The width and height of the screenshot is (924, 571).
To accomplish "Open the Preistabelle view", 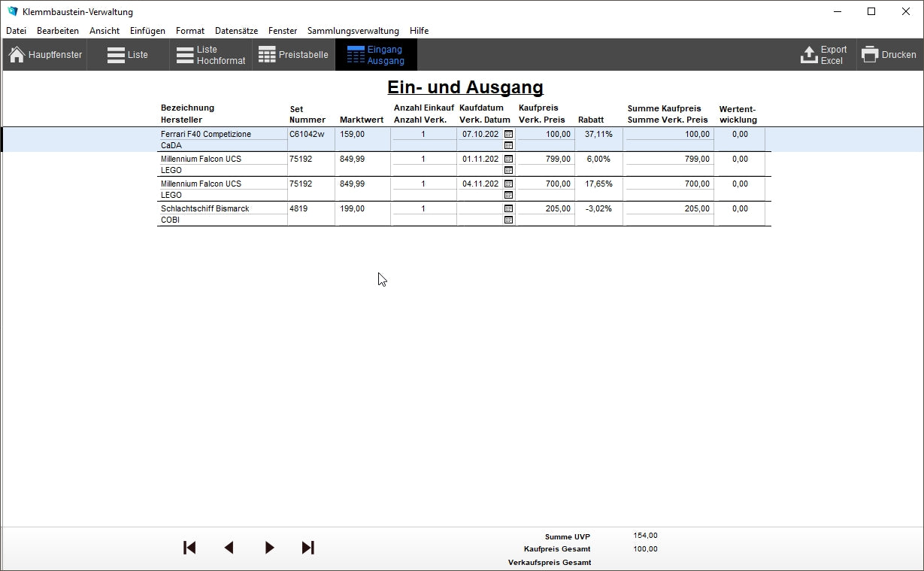I will click(x=293, y=55).
